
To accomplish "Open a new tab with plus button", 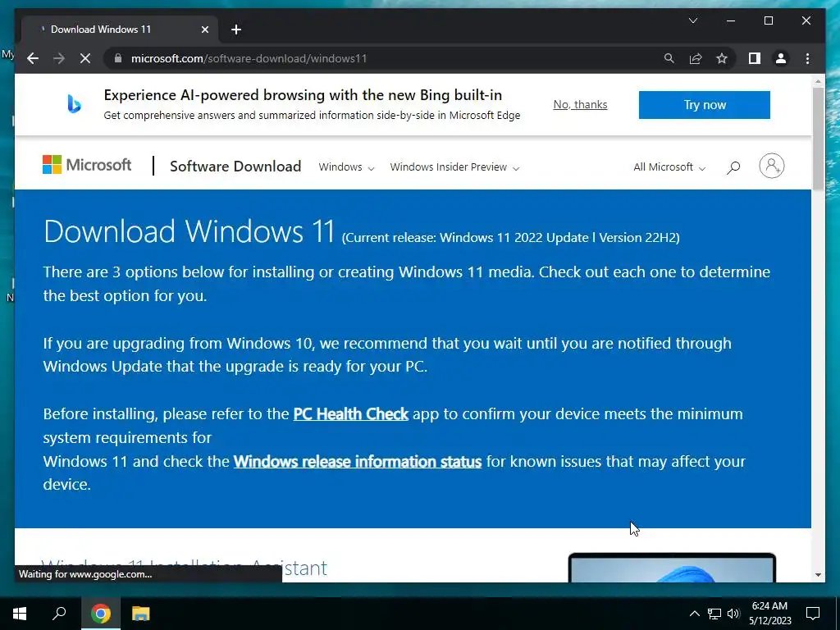I will (x=236, y=30).
